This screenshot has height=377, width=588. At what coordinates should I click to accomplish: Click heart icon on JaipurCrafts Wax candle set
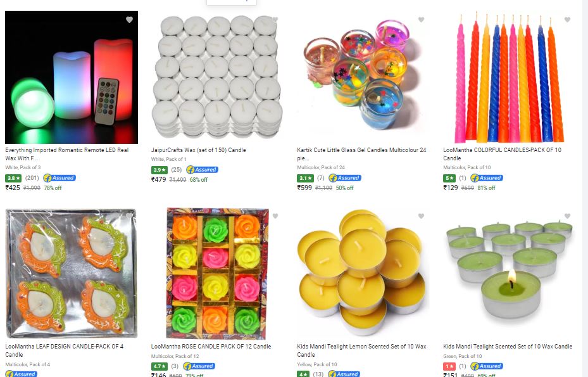click(275, 20)
